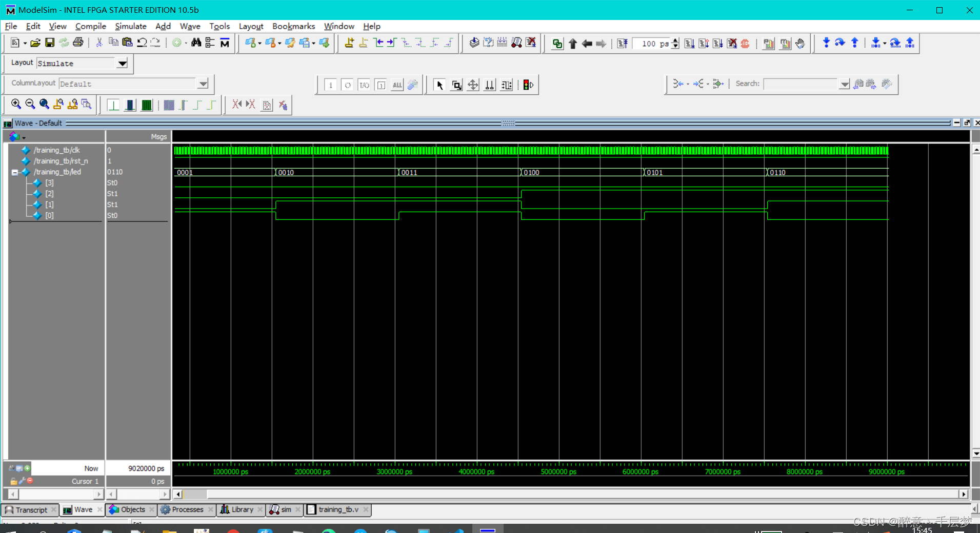
Task: Toggle the ALL signals filter button
Action: point(397,85)
